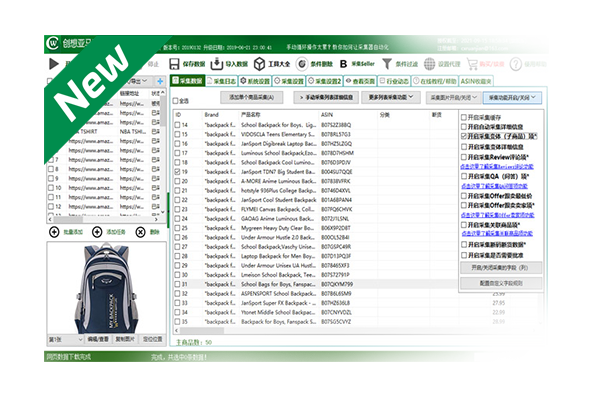Open the ASIN收藏夹 tab

click(x=476, y=81)
